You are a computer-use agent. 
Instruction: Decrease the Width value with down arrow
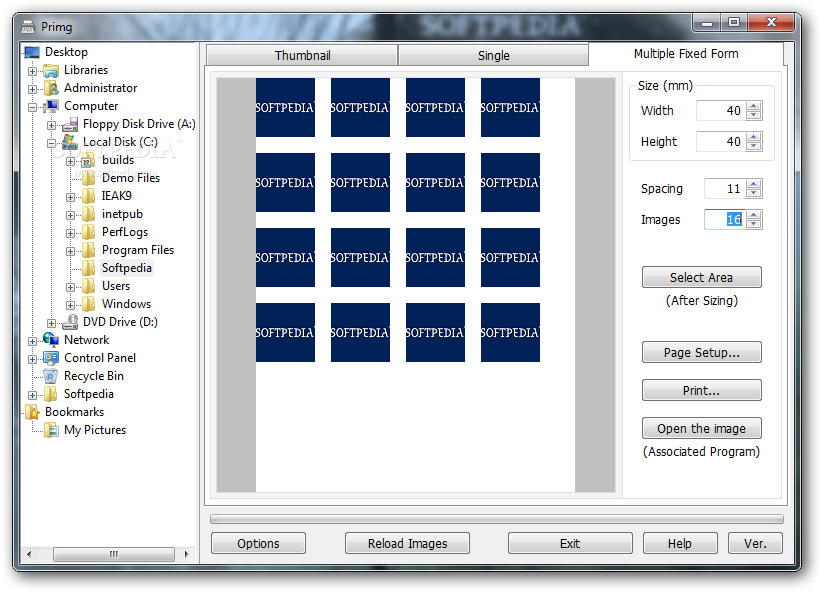coord(754,115)
